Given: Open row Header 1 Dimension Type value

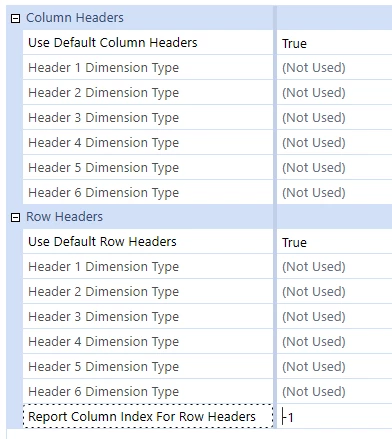Looking at the screenshot, I should (x=334, y=266).
